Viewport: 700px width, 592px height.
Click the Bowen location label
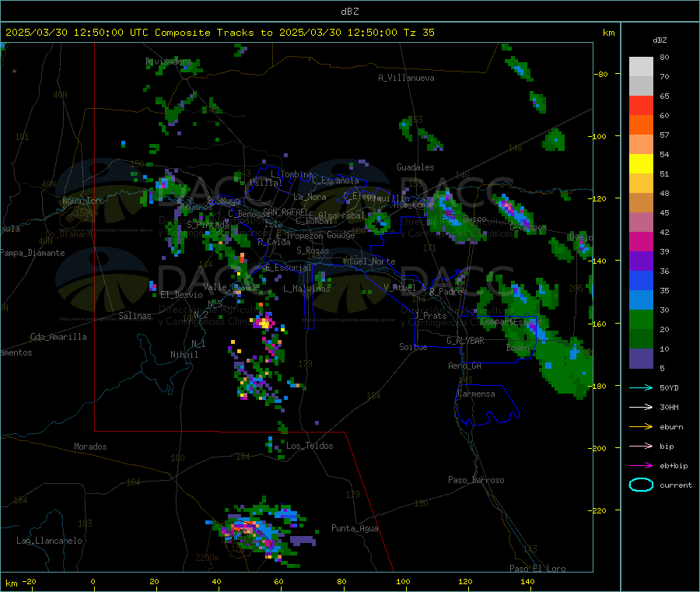tap(517, 347)
